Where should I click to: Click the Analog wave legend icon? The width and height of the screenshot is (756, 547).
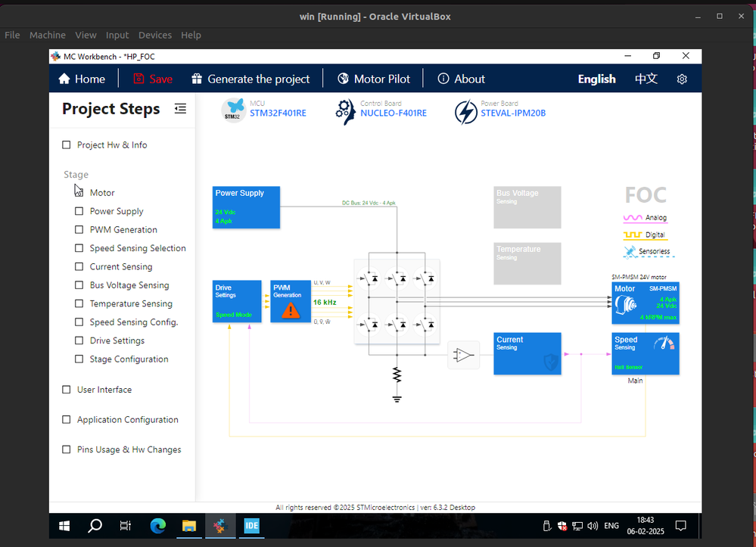633,218
